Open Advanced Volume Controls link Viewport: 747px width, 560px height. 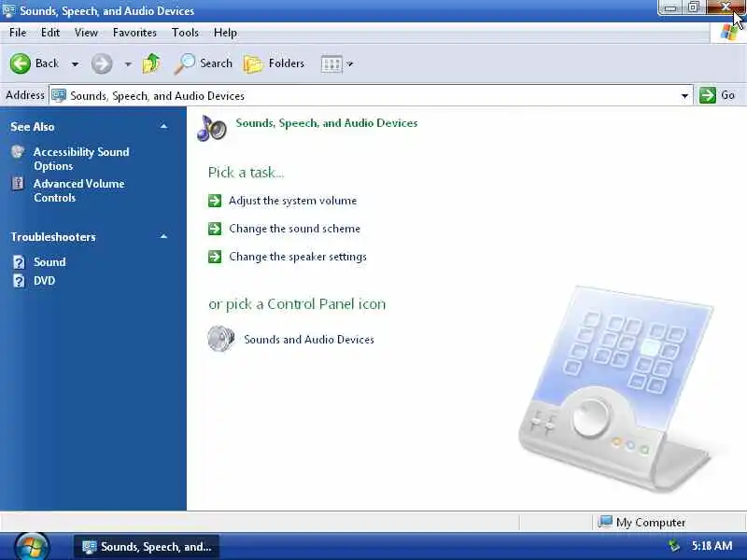tap(79, 190)
